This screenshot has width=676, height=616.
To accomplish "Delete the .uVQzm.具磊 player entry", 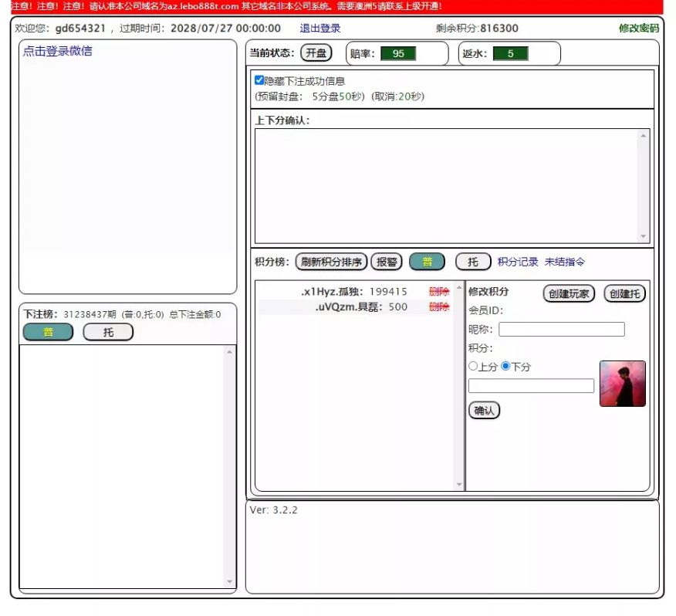I will pyautogui.click(x=439, y=307).
